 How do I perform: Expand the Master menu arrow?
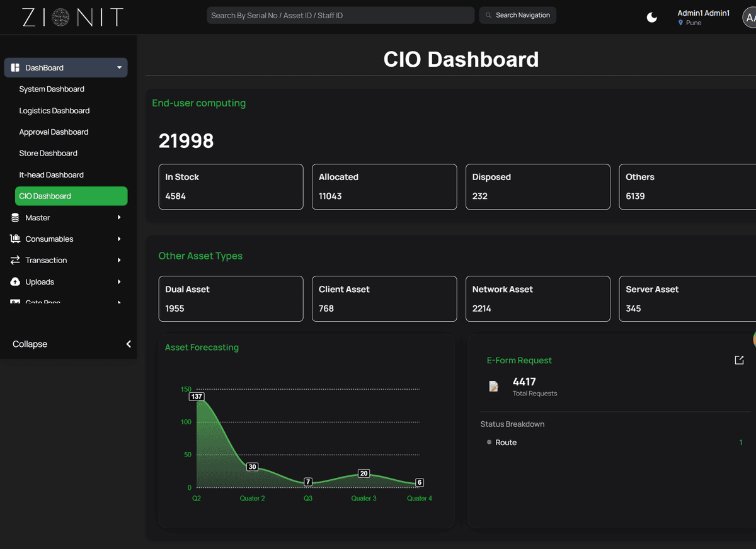[x=119, y=218]
